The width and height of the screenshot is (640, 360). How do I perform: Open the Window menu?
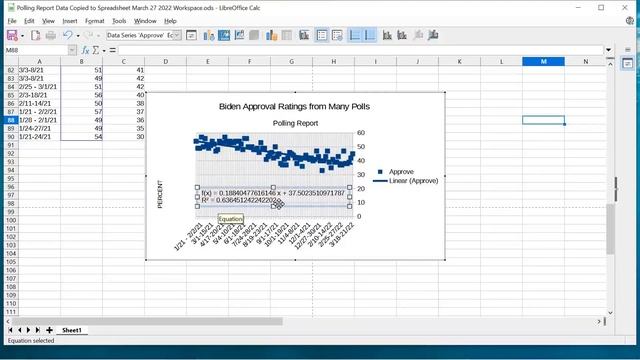(145, 21)
